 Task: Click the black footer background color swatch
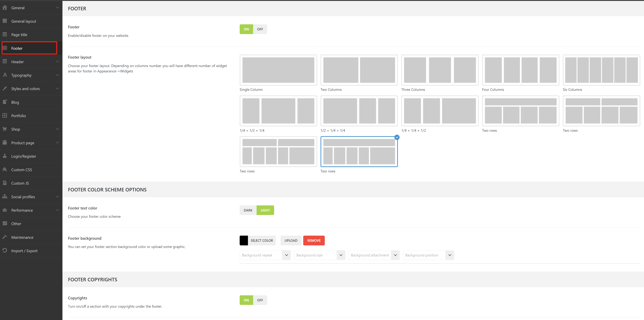click(244, 240)
